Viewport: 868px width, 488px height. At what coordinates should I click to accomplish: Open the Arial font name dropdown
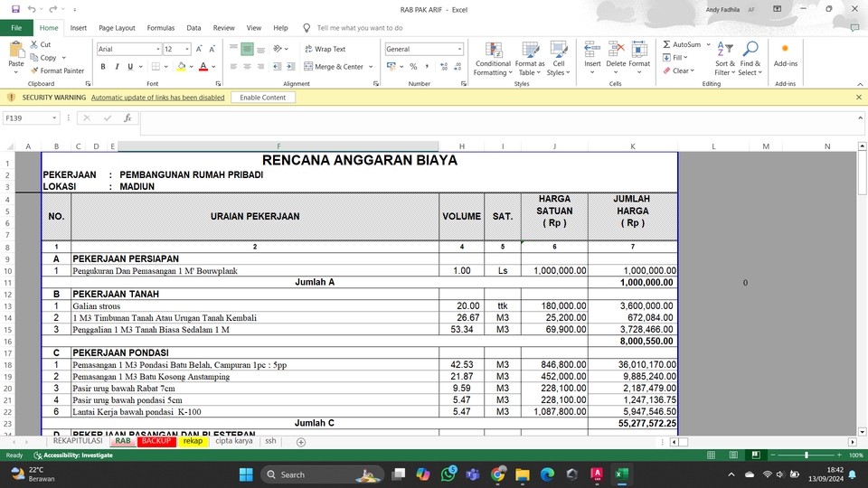[x=157, y=49]
